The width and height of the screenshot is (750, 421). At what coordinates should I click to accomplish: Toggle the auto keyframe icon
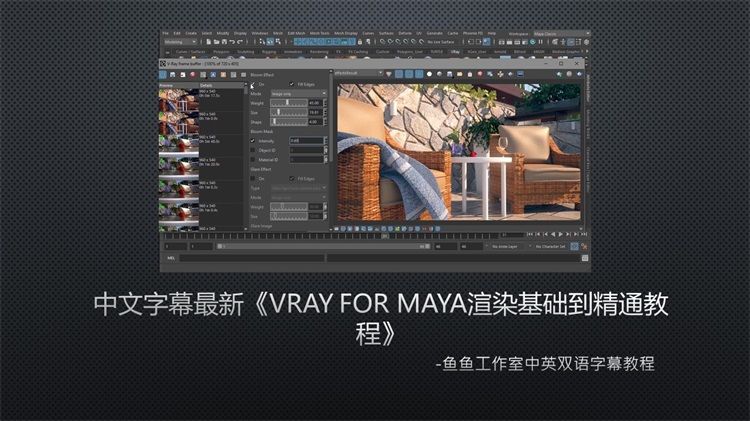[x=574, y=247]
